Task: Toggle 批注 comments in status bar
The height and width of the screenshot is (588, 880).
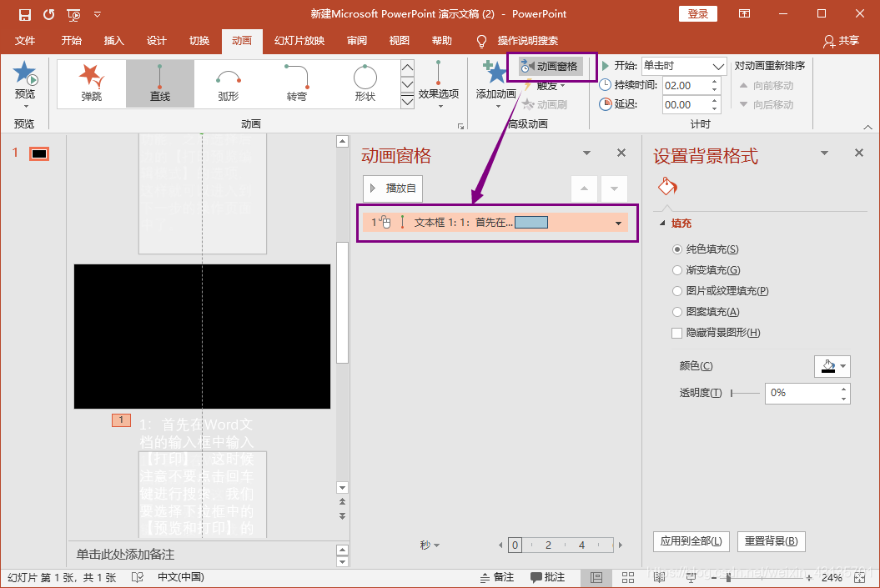Action: [x=548, y=577]
